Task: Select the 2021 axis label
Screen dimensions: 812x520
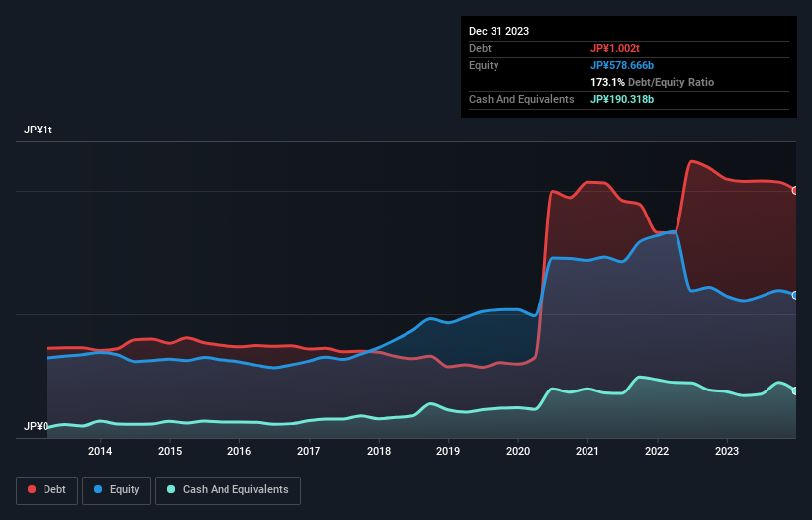Action: (x=587, y=451)
